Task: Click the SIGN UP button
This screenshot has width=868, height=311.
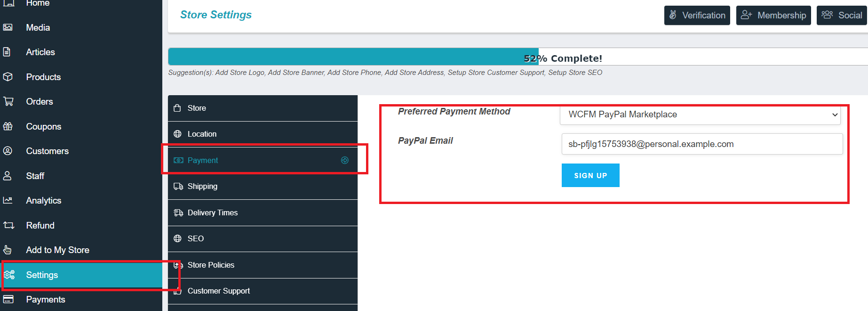Action: click(590, 175)
